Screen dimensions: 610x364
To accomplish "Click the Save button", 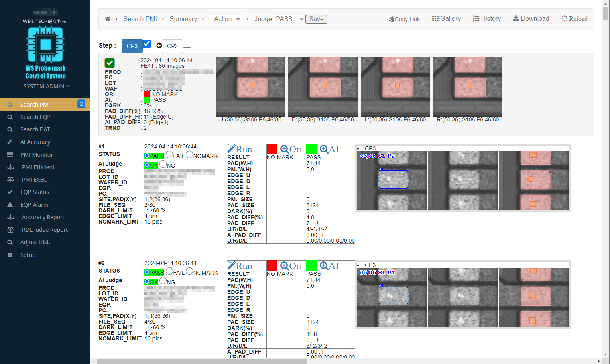I will pos(316,19).
